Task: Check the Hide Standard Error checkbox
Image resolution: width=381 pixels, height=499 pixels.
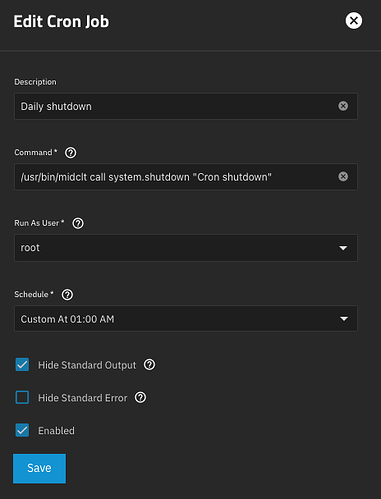Action: (22, 397)
